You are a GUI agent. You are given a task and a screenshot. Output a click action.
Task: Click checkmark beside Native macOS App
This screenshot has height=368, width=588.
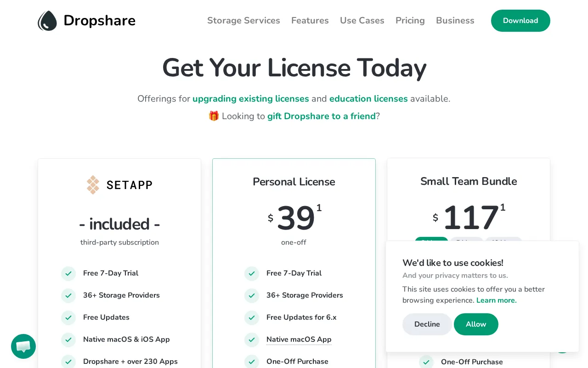pyautogui.click(x=252, y=339)
